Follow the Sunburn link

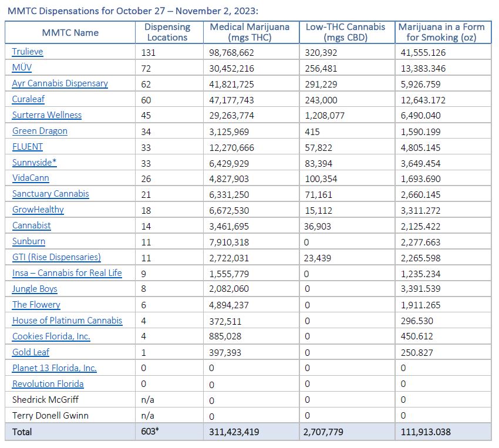point(29,241)
